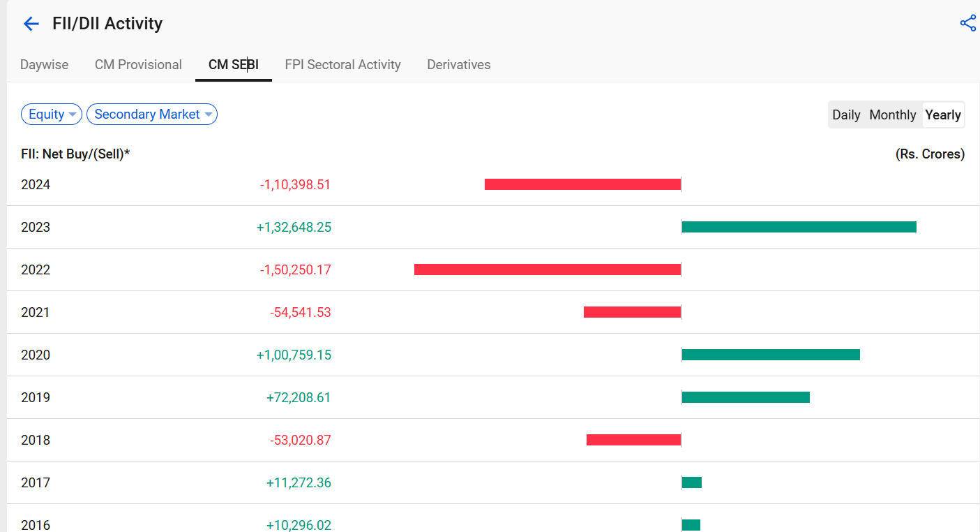Switch to CM Provisional tab

(x=138, y=65)
